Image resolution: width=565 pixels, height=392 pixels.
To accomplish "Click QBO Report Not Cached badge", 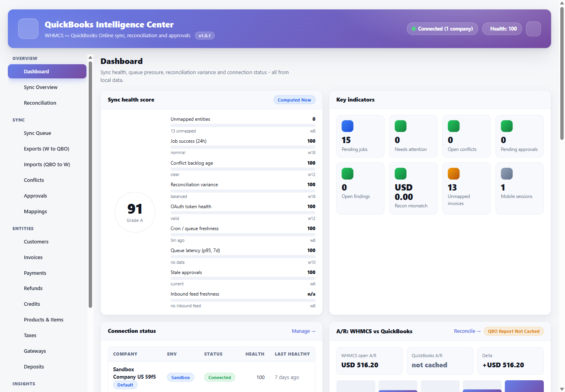I will pos(514,331).
